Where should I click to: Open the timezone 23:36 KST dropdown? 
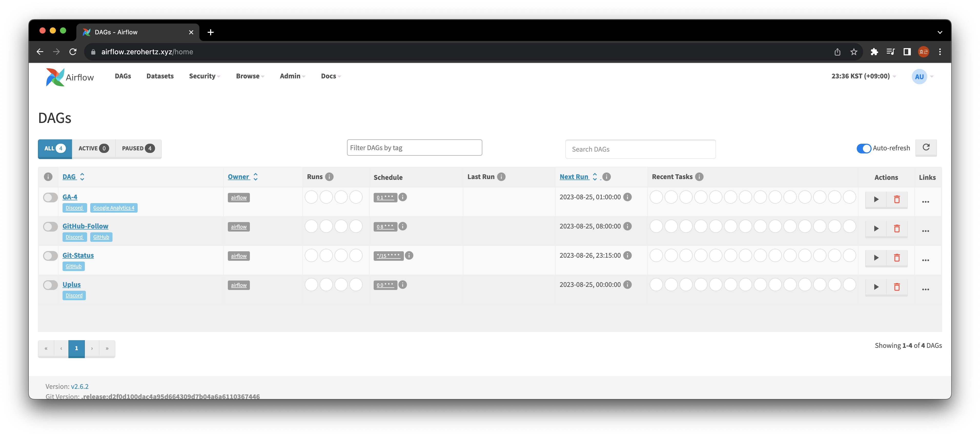[864, 76]
